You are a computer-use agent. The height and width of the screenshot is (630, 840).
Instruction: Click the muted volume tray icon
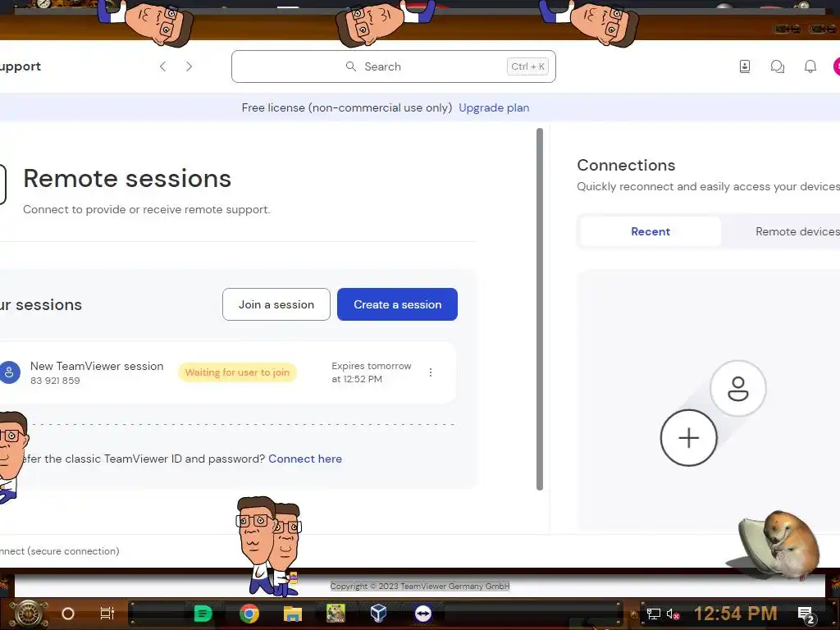click(x=673, y=614)
